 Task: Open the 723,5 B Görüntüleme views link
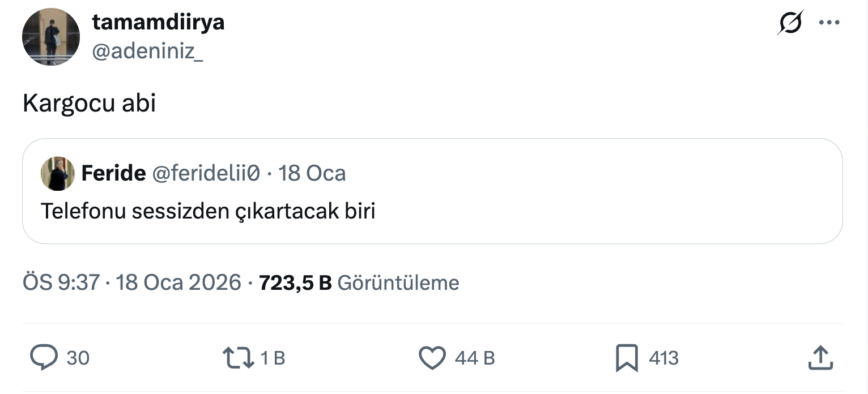[x=359, y=282]
